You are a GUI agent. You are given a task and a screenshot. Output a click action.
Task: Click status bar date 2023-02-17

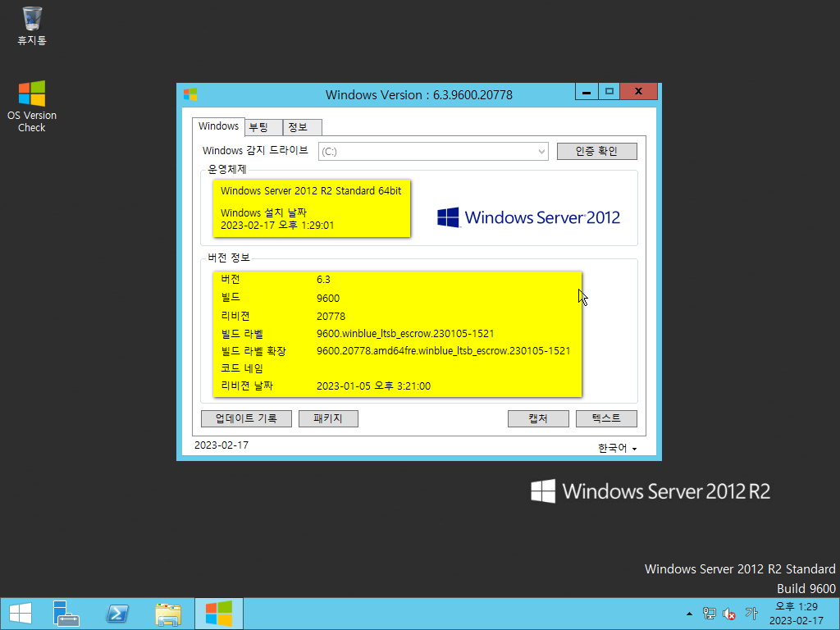tap(221, 445)
